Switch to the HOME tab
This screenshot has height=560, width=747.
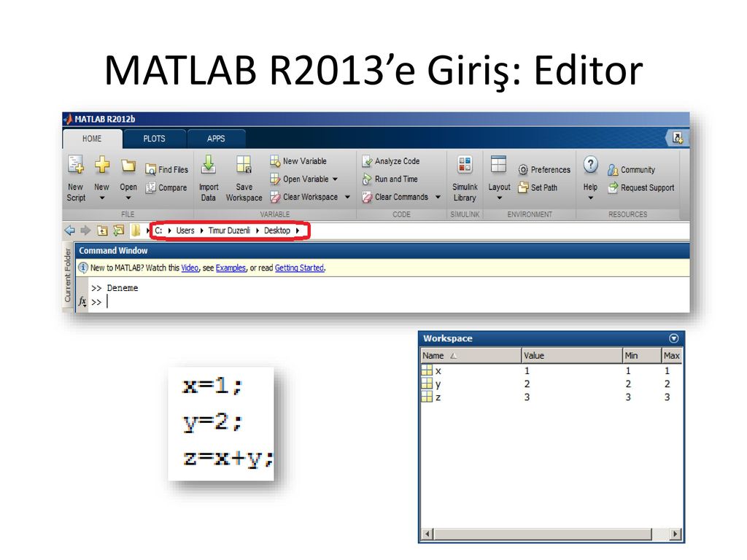(92, 139)
